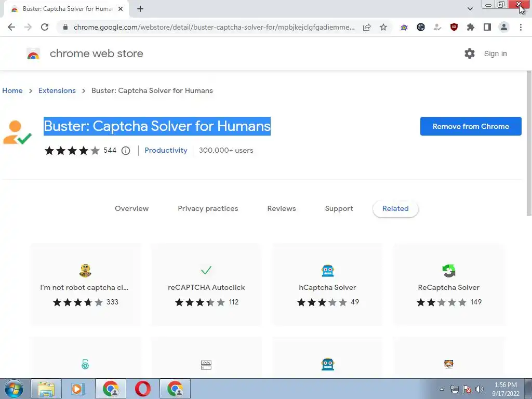Reload the page with refresh icon
Image resolution: width=532 pixels, height=399 pixels.
pos(45,27)
